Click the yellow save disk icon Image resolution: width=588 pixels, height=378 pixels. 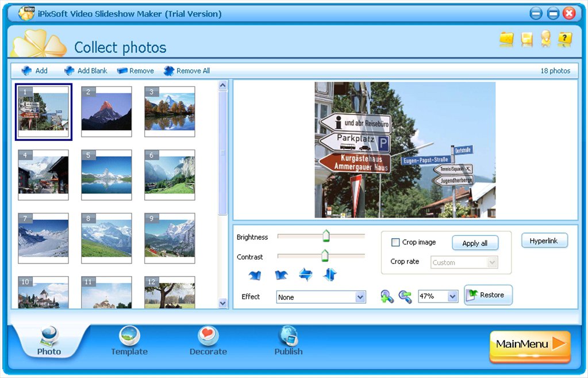[526, 39]
